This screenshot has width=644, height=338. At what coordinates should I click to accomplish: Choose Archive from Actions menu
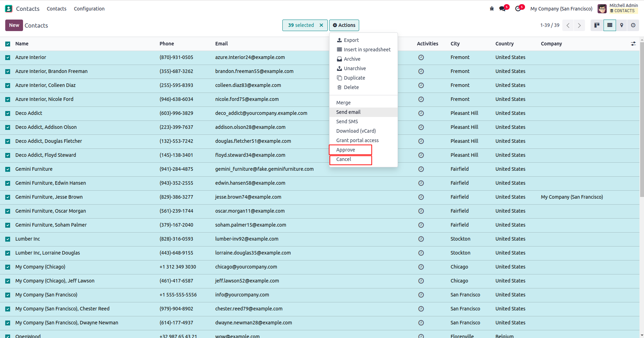(363, 59)
